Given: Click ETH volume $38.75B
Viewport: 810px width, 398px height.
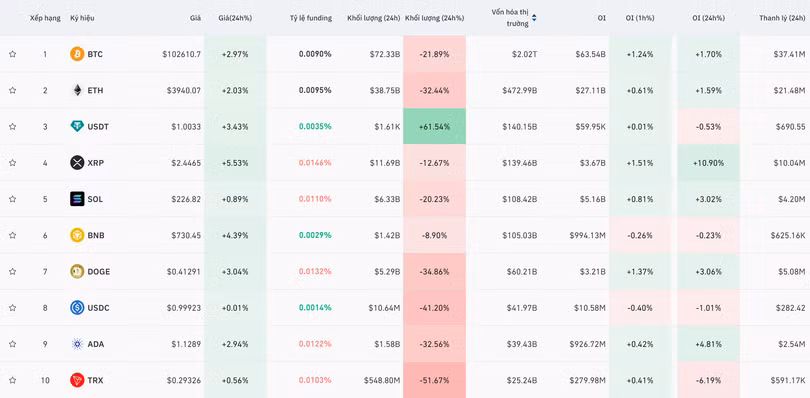Looking at the screenshot, I should point(384,90).
